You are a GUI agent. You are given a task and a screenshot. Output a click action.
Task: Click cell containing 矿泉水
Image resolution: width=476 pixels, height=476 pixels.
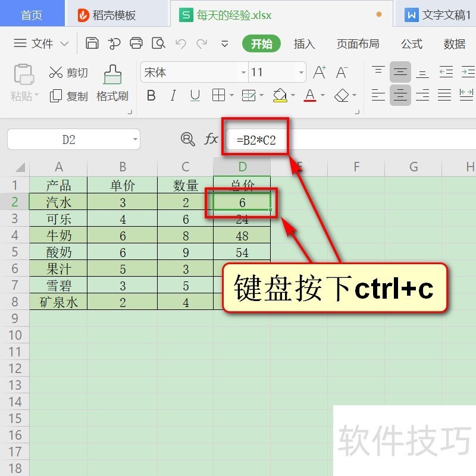pos(58,302)
